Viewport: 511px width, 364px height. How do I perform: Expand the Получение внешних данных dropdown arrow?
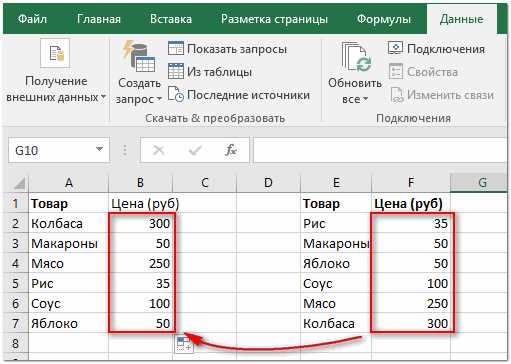[103, 97]
